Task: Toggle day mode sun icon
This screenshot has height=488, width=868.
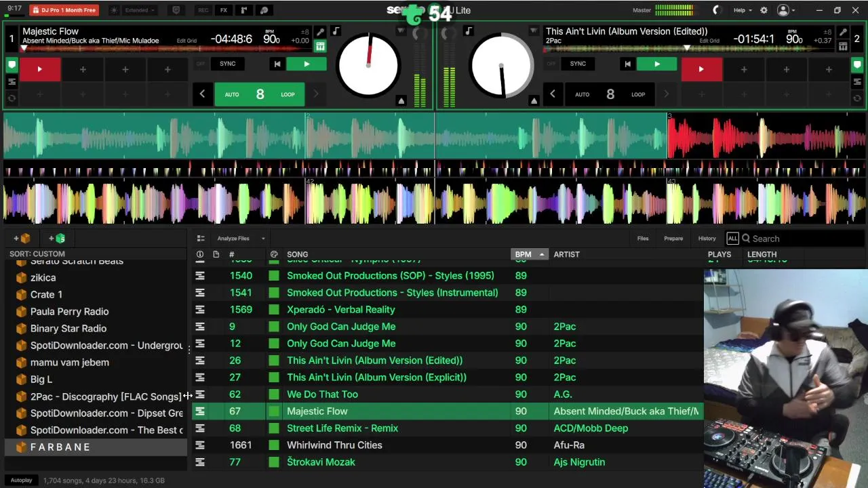Action: coord(113,10)
